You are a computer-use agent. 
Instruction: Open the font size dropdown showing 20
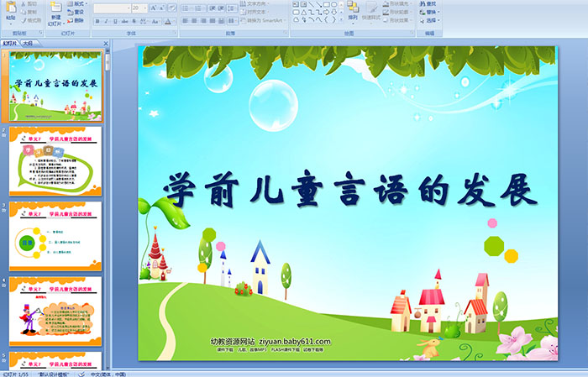[x=139, y=8]
